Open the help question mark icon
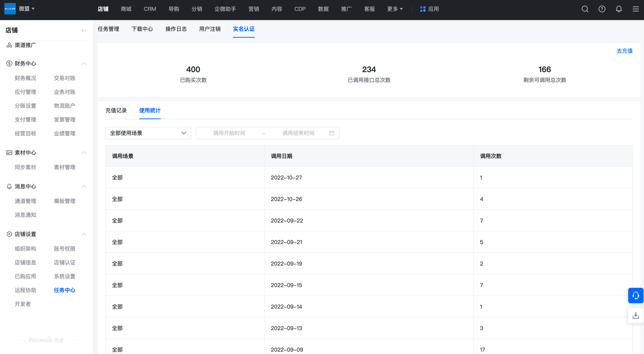The image size is (644, 354). tap(602, 9)
